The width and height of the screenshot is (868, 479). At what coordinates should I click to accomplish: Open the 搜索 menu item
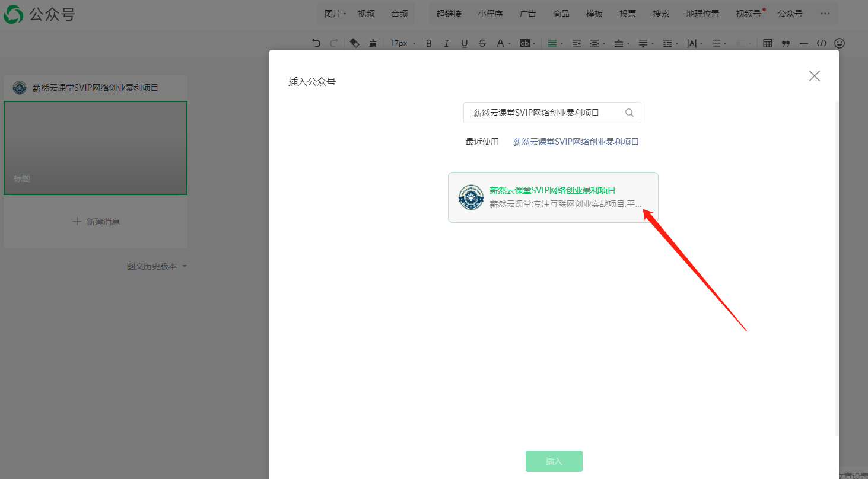point(661,14)
